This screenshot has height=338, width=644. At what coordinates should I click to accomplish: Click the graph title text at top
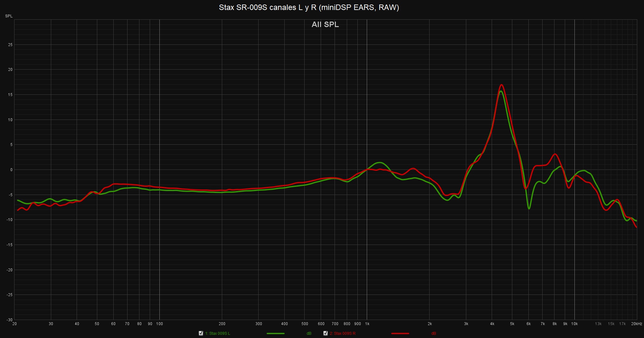click(x=309, y=7)
